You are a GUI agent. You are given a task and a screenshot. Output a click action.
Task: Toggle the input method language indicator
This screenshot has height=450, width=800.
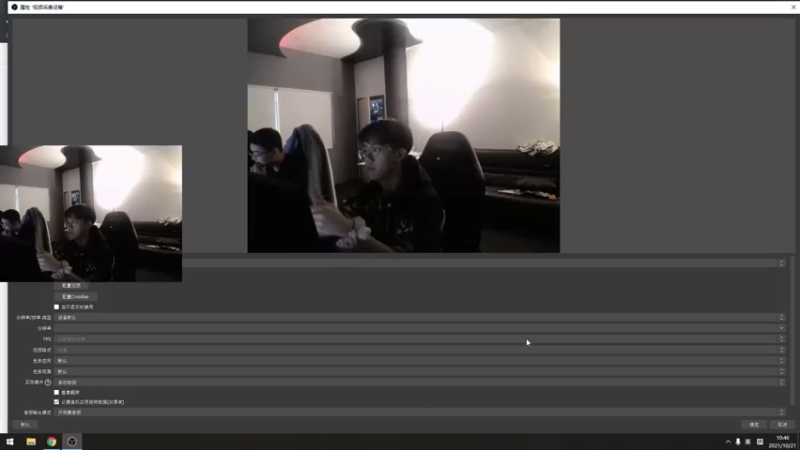point(748,442)
